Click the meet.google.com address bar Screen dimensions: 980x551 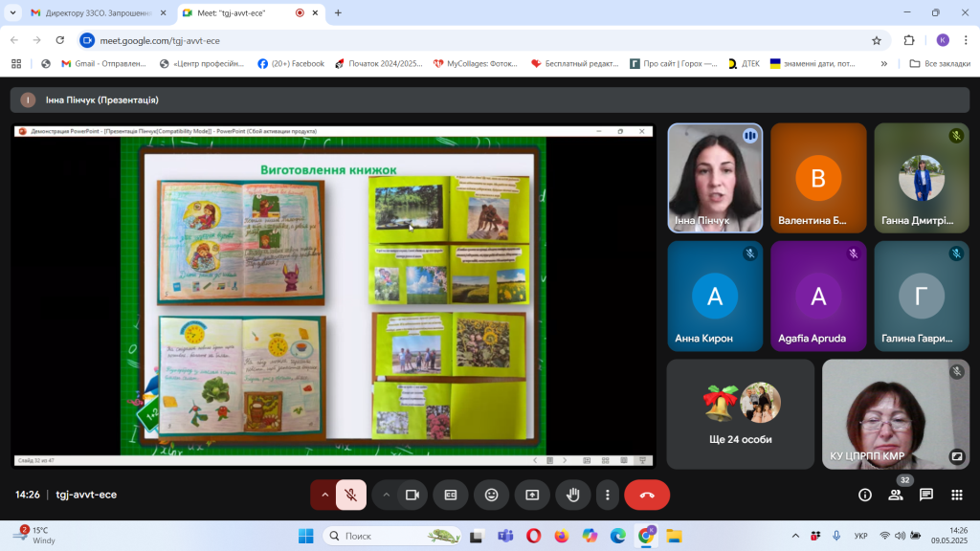(479, 40)
